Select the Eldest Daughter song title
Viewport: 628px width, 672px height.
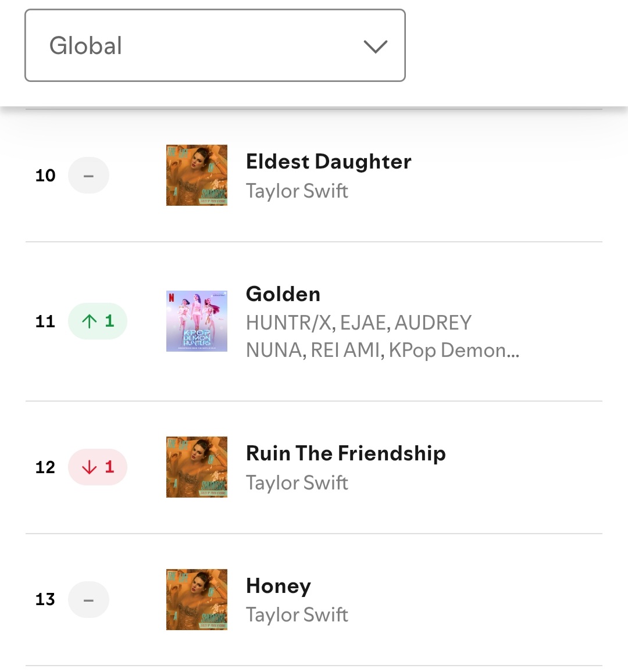329,162
